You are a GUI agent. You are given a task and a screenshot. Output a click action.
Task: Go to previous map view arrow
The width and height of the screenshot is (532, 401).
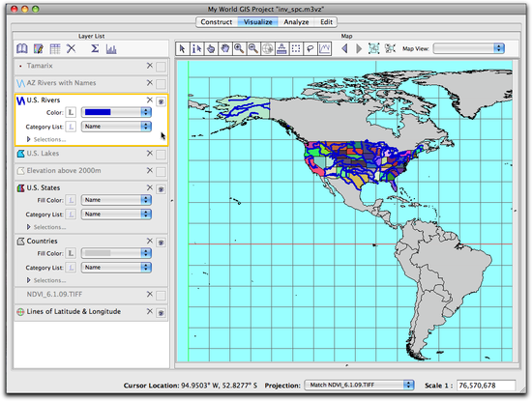click(344, 49)
